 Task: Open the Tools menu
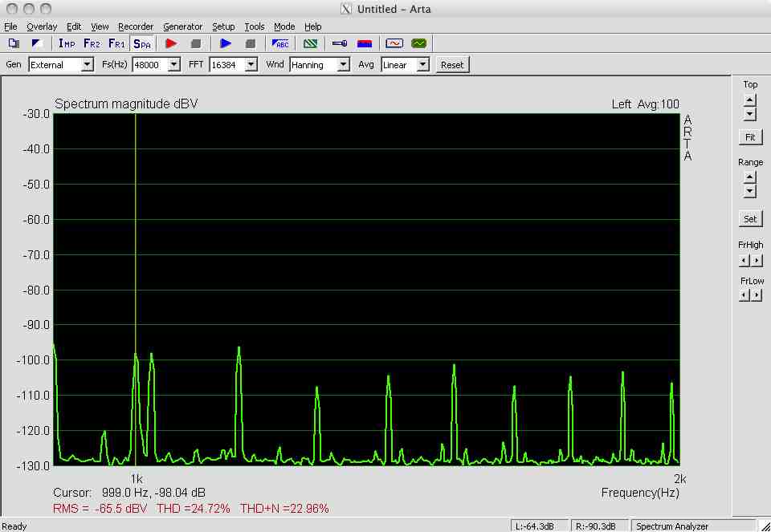pos(255,26)
